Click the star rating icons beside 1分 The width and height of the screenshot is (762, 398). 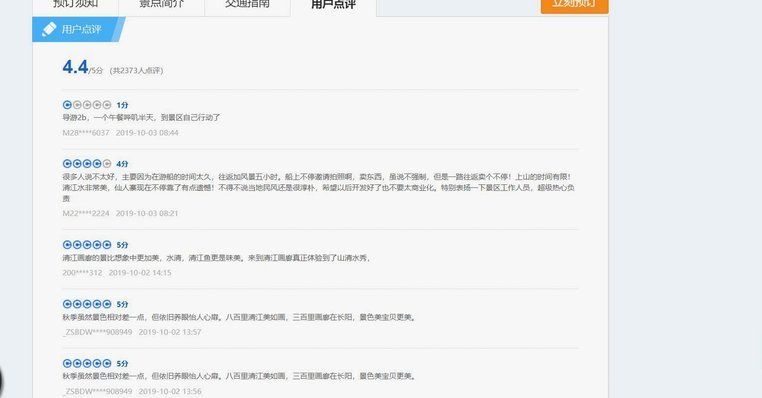click(x=87, y=104)
